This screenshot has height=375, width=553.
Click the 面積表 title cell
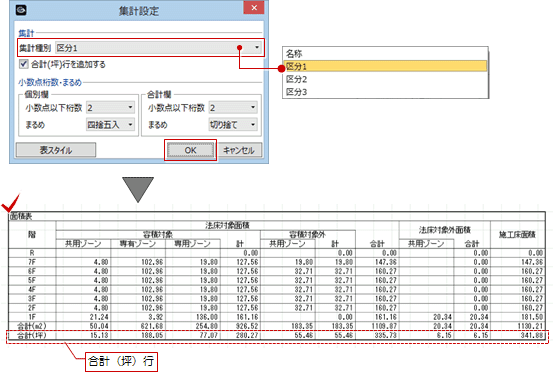[x=21, y=217]
